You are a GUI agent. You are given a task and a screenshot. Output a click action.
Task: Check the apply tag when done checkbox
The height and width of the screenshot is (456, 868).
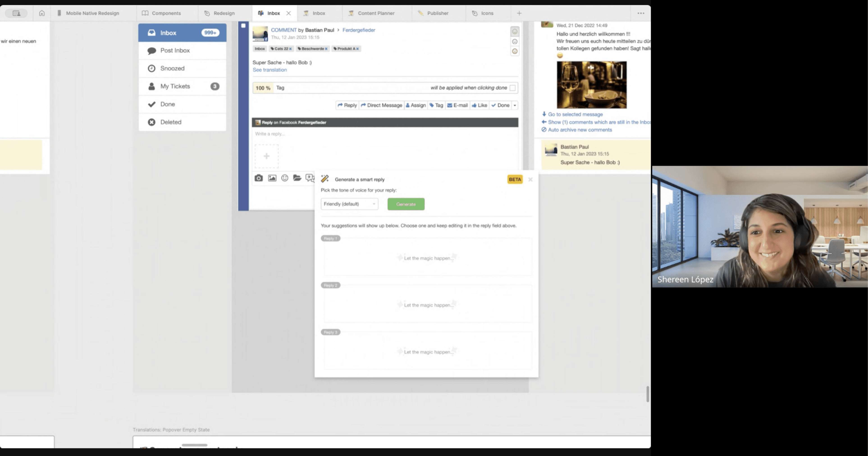coord(512,88)
